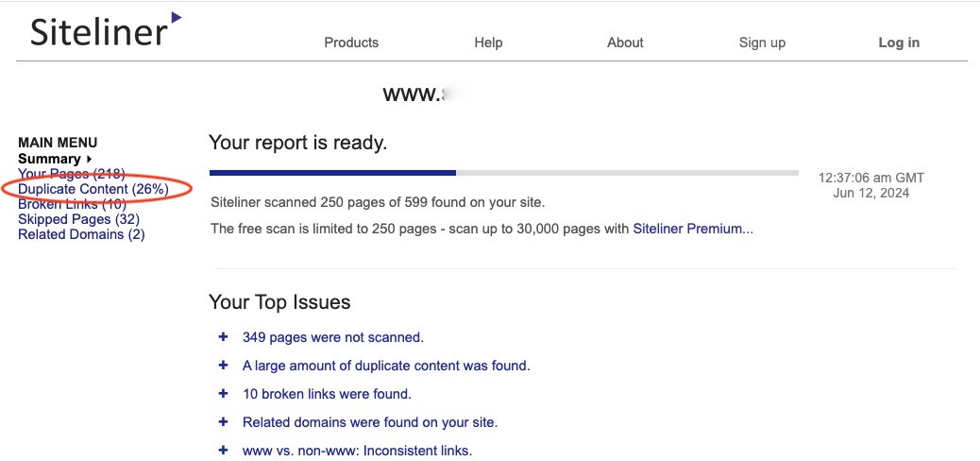Expand the related domains issue plus icon

[224, 421]
